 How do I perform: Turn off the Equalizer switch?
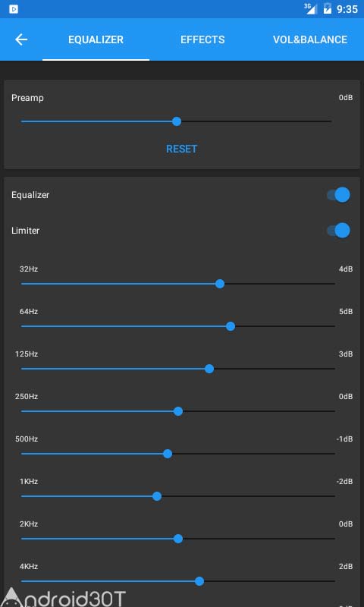pyautogui.click(x=338, y=195)
